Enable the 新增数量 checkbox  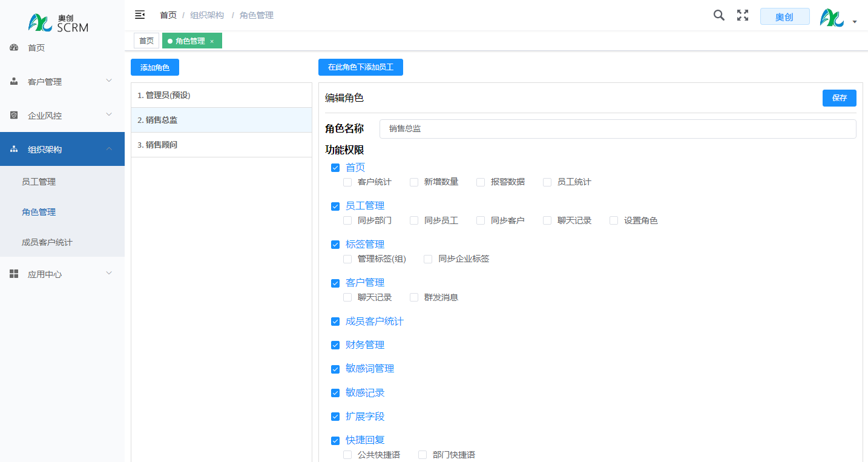click(414, 182)
